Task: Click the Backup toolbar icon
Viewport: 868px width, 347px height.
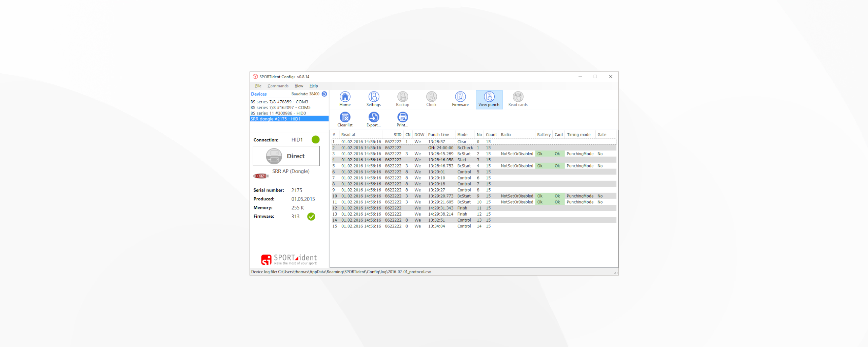Action: tap(402, 99)
